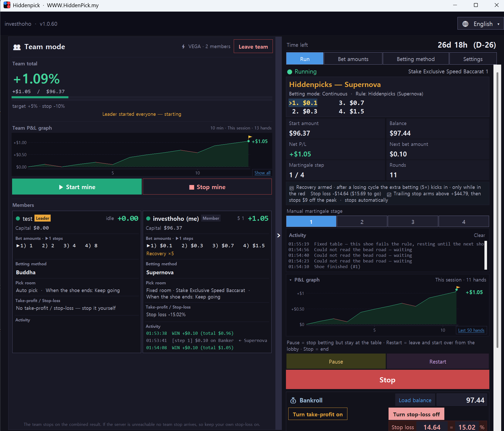Turn take-profit on

pyautogui.click(x=318, y=414)
